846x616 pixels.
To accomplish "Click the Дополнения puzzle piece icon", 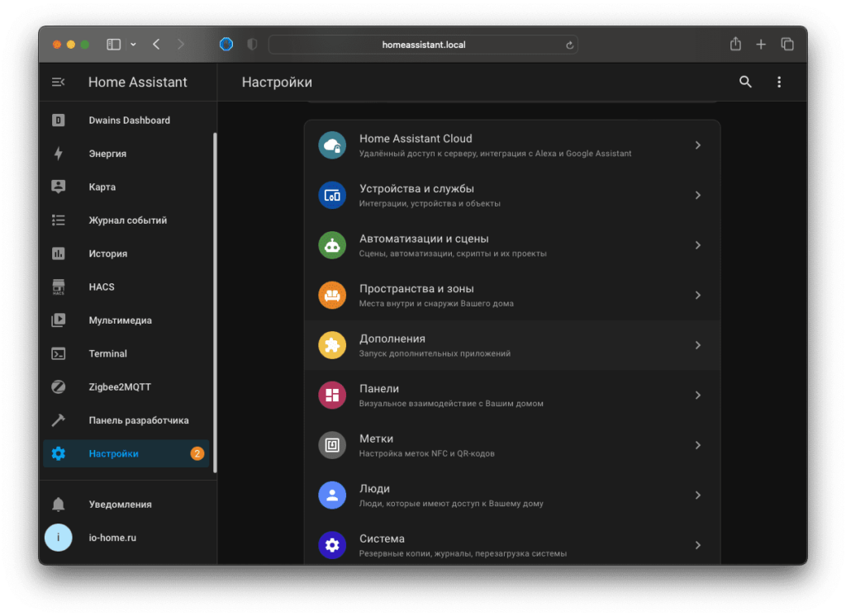I will pos(332,345).
